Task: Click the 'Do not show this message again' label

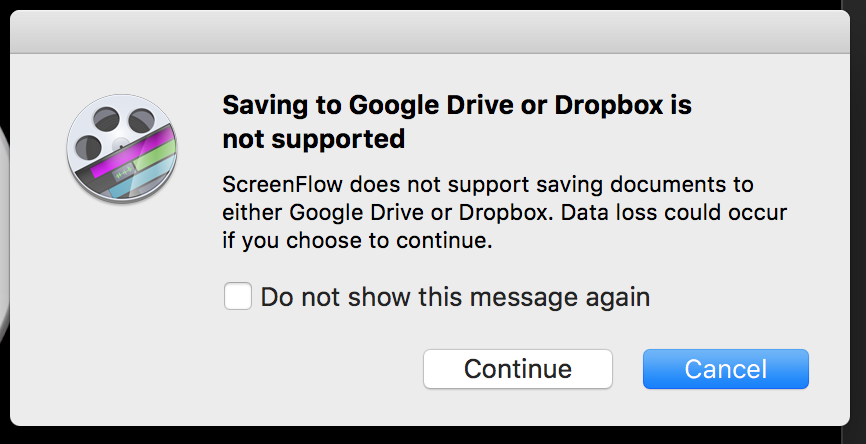Action: pos(455,297)
